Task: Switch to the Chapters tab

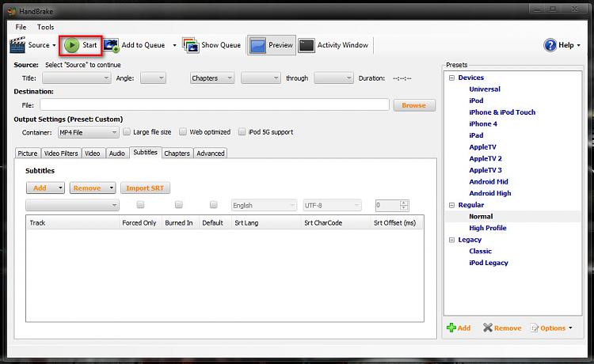Action: (177, 154)
